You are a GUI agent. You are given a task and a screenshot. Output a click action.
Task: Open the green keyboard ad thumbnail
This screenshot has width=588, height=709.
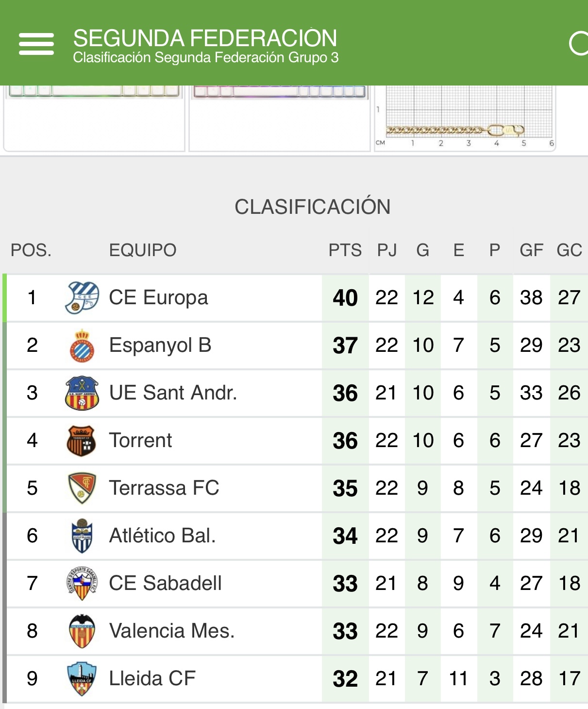point(94,118)
